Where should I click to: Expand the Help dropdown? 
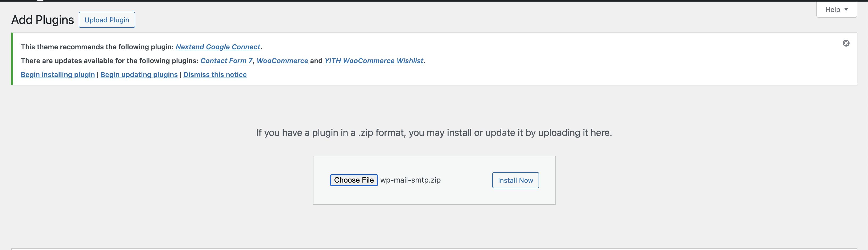837,9
